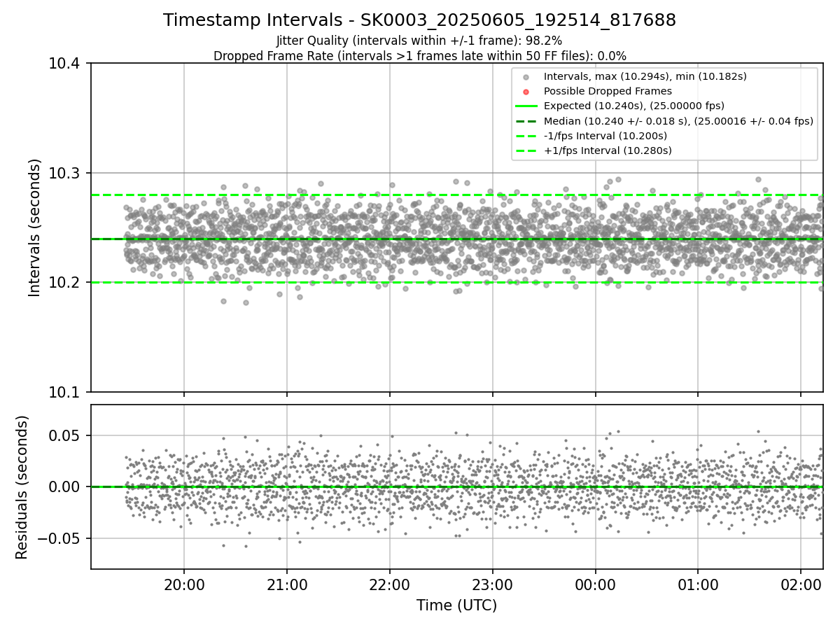Click the 21:00 time tick label
The width and height of the screenshot is (840, 630).
pos(287,584)
